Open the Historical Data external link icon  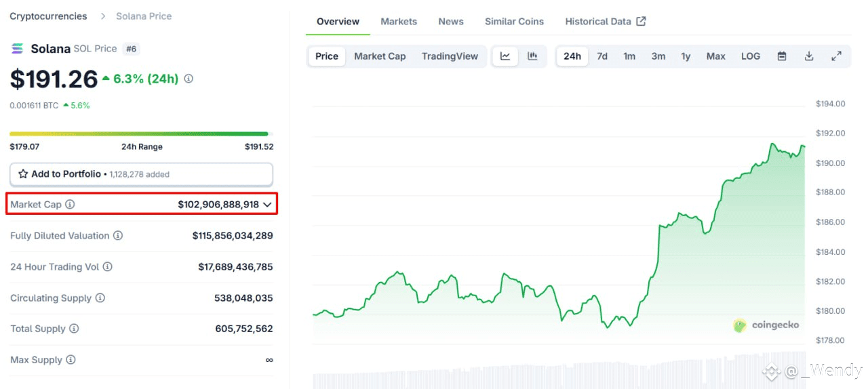pos(641,21)
